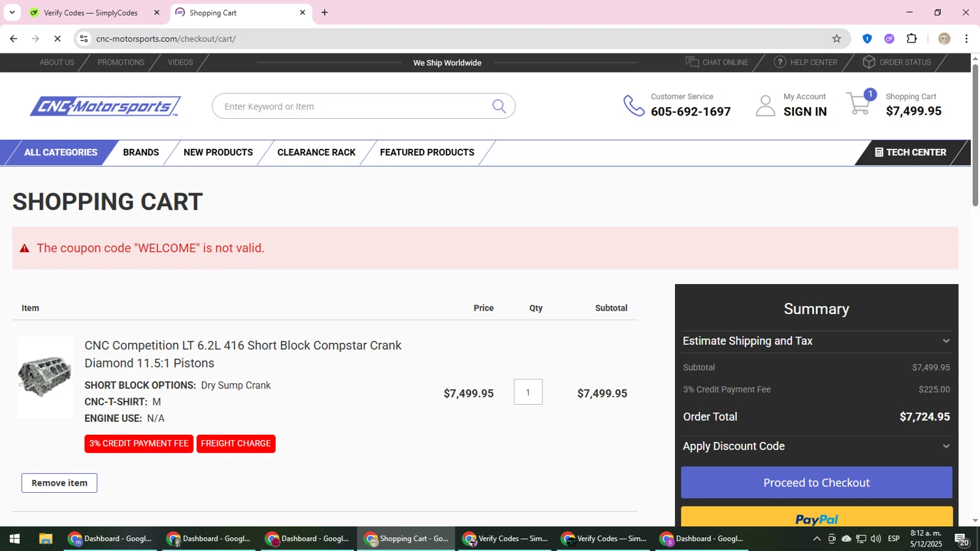This screenshot has height=551, width=980.
Task: Show hidden system tray icons
Action: click(817, 539)
